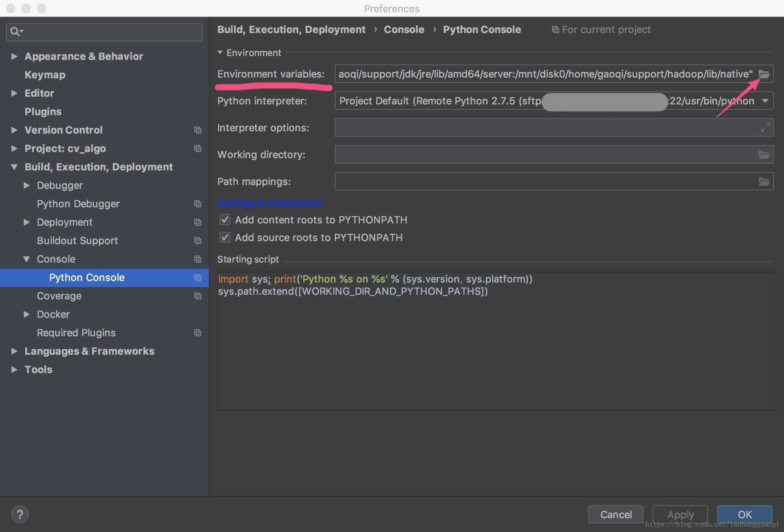This screenshot has width=784, height=532.
Task: Click project-level icon beside Coverage
Action: (x=198, y=296)
